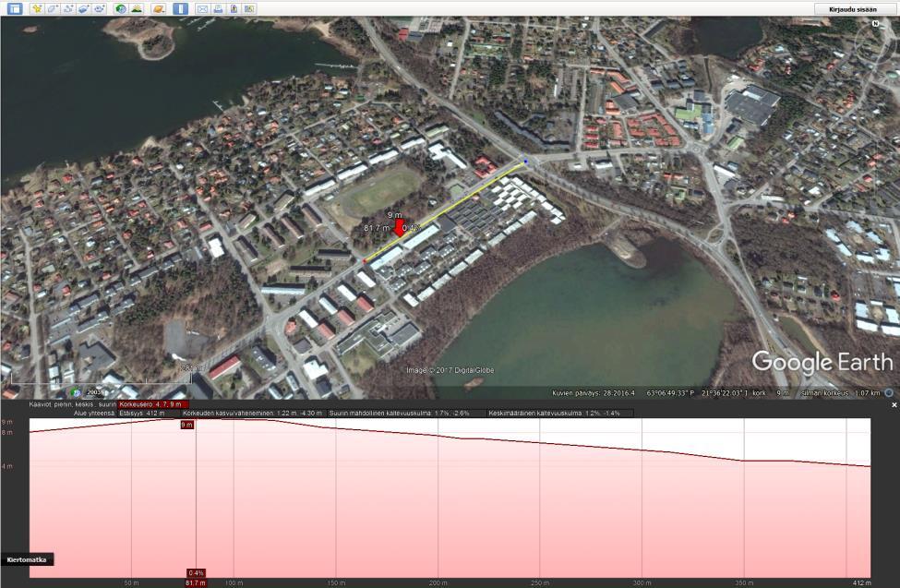
Task: Click the red start point of the path
Action: coord(364,261)
